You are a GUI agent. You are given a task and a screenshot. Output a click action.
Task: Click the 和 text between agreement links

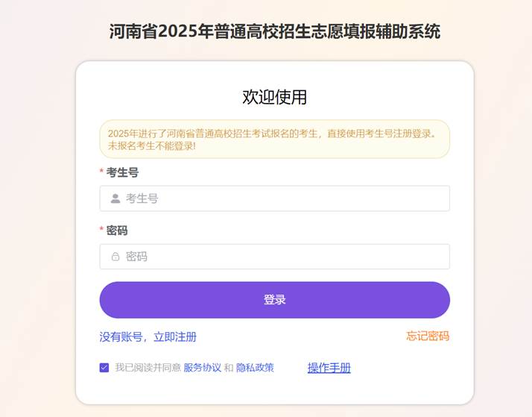(x=229, y=368)
